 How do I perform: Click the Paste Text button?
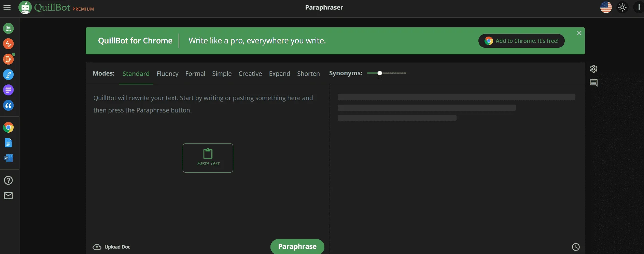[208, 158]
